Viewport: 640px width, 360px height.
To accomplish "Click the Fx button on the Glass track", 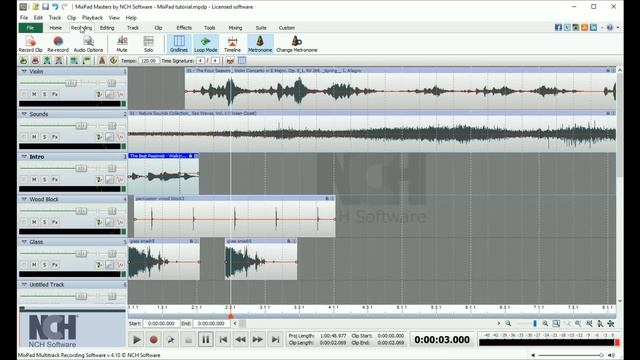I will (55, 265).
